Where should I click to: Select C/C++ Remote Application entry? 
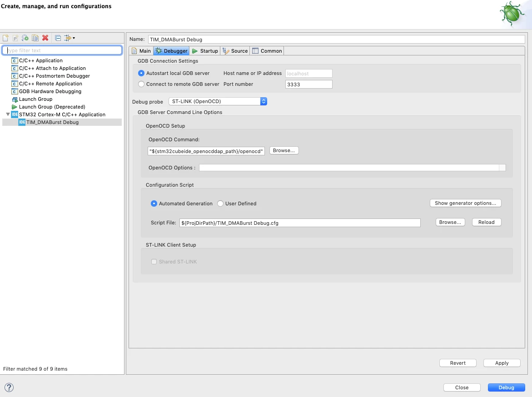click(50, 84)
